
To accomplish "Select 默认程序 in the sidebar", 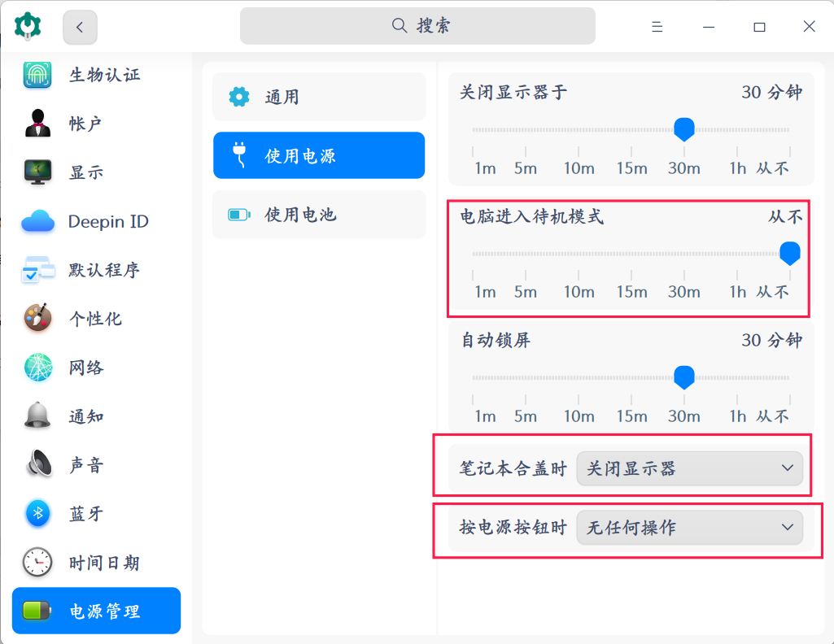I will (104, 270).
